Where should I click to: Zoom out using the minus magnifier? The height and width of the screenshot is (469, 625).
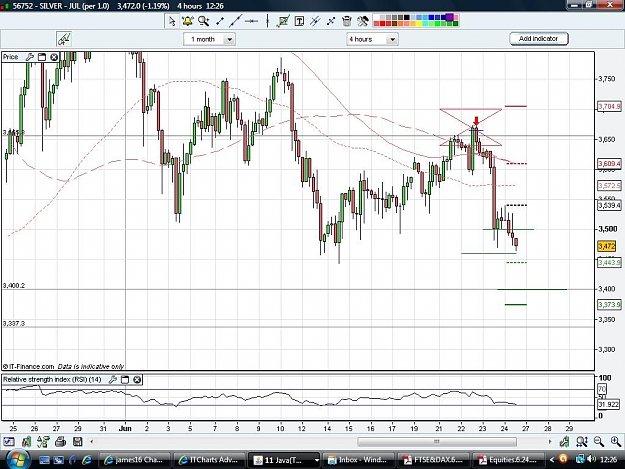599,441
